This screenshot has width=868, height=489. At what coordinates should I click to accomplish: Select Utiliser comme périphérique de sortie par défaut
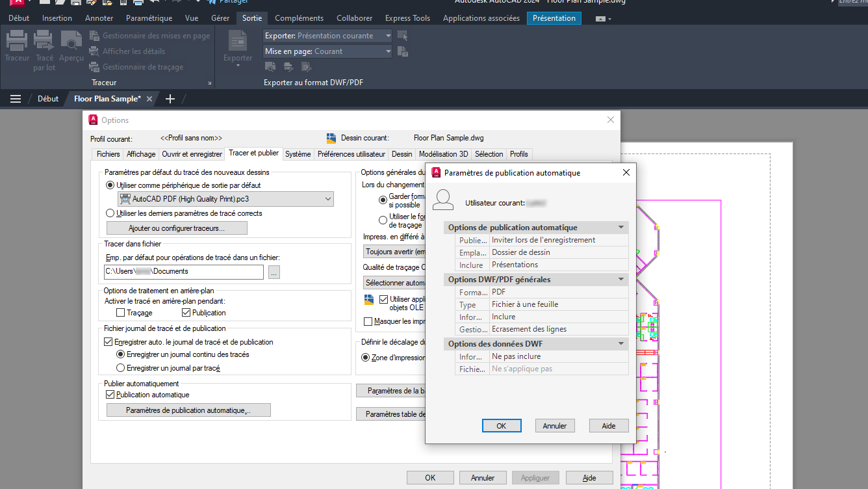coord(110,185)
